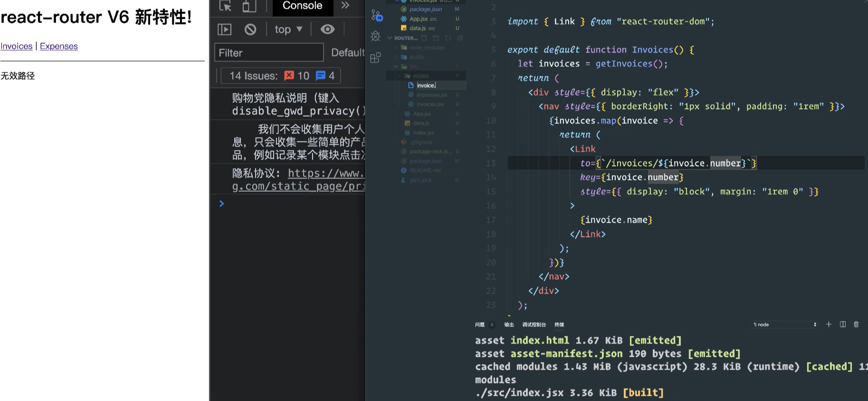Open Run and Debug view in VS Code

376,36
